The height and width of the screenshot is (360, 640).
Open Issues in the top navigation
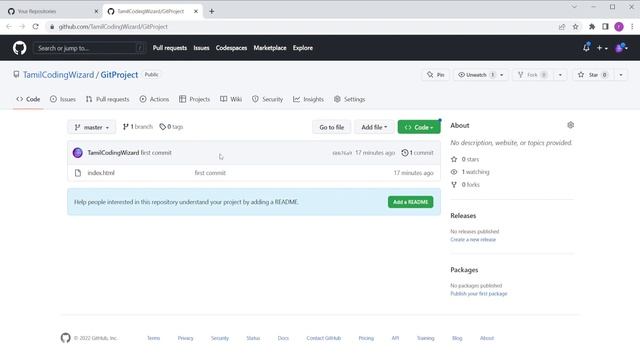pyautogui.click(x=201, y=48)
